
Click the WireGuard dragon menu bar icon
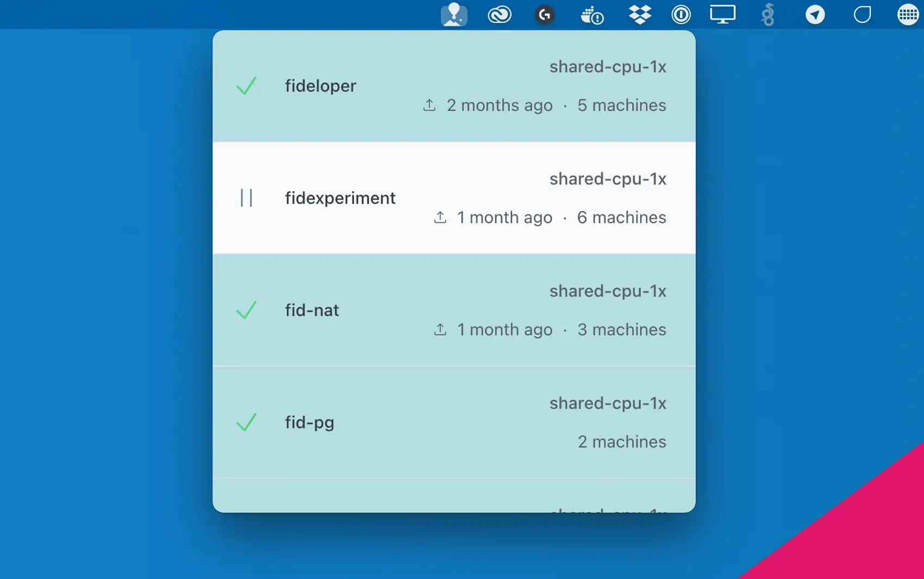767,15
